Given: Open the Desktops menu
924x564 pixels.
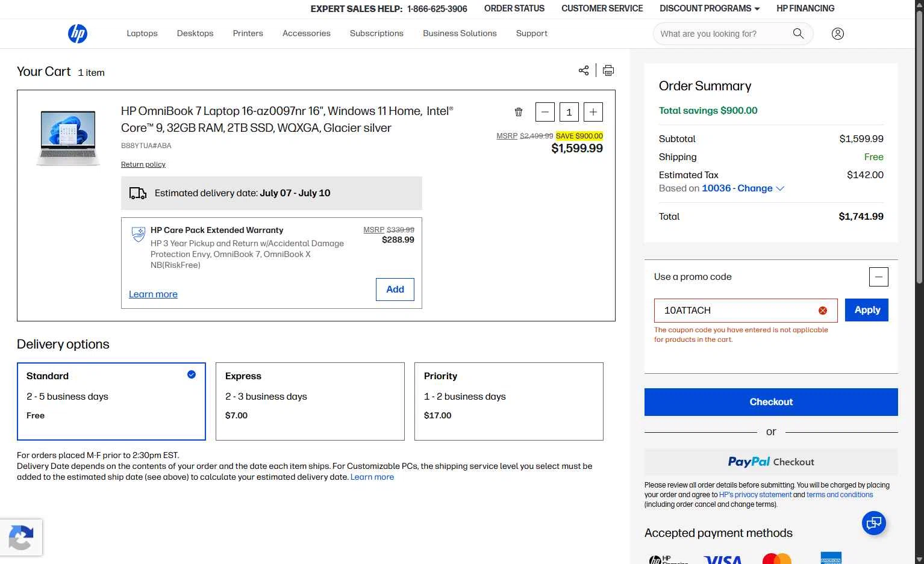Looking at the screenshot, I should 195,34.
